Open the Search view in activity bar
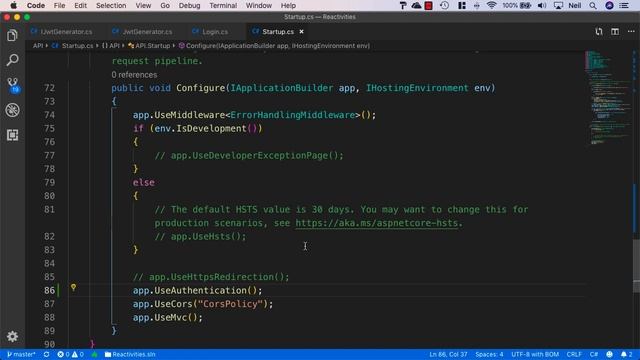This screenshot has height=360, width=640. [x=12, y=60]
